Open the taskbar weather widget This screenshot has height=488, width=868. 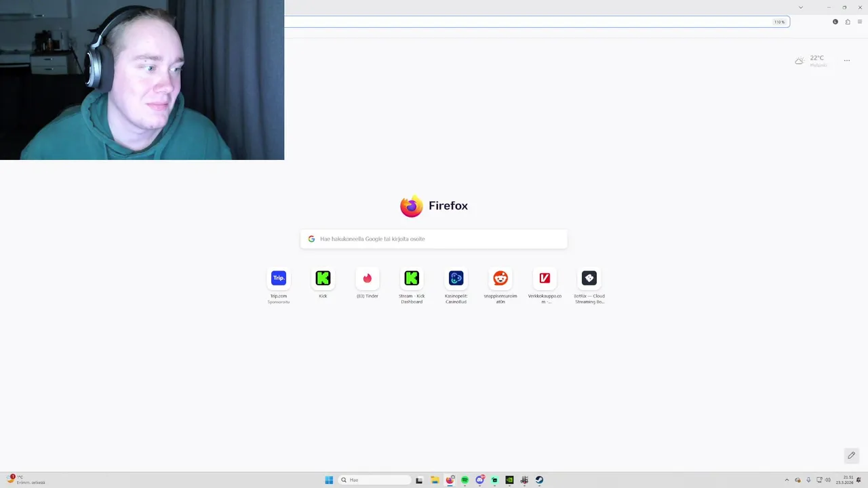[26, 480]
